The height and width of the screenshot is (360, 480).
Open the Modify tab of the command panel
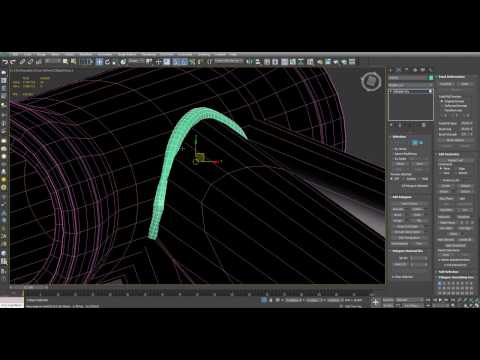point(398,70)
